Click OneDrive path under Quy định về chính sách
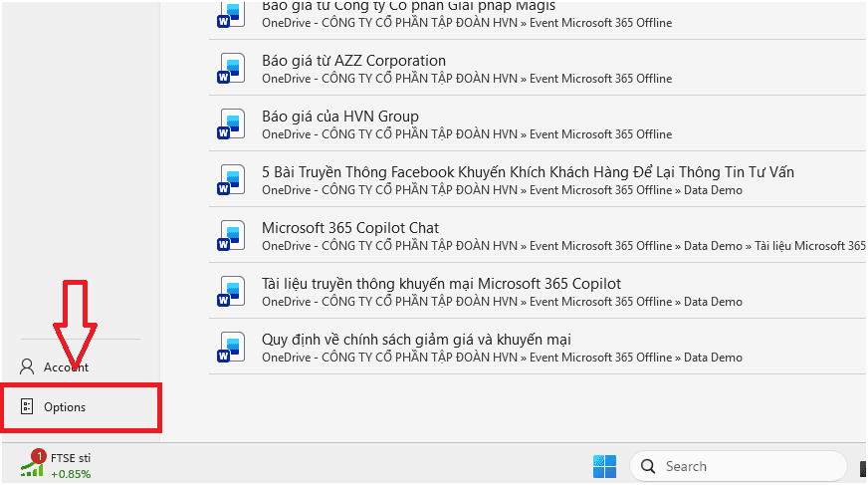 [x=502, y=358]
